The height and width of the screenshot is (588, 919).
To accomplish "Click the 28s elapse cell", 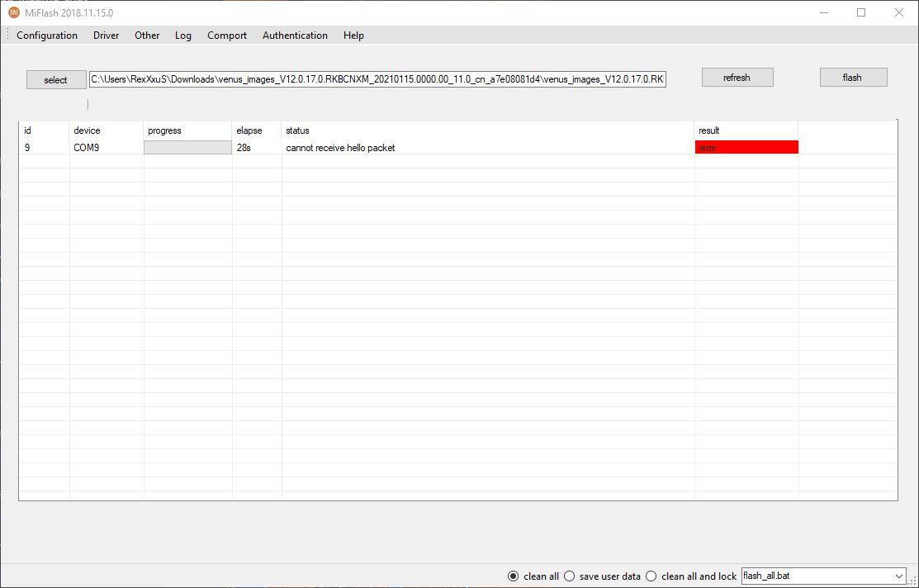I will [x=257, y=148].
